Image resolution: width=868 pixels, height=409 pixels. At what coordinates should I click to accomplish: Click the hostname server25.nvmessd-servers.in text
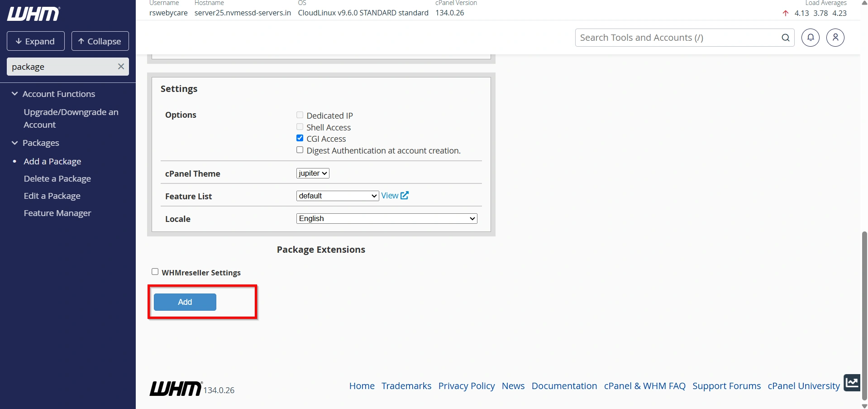pyautogui.click(x=243, y=13)
